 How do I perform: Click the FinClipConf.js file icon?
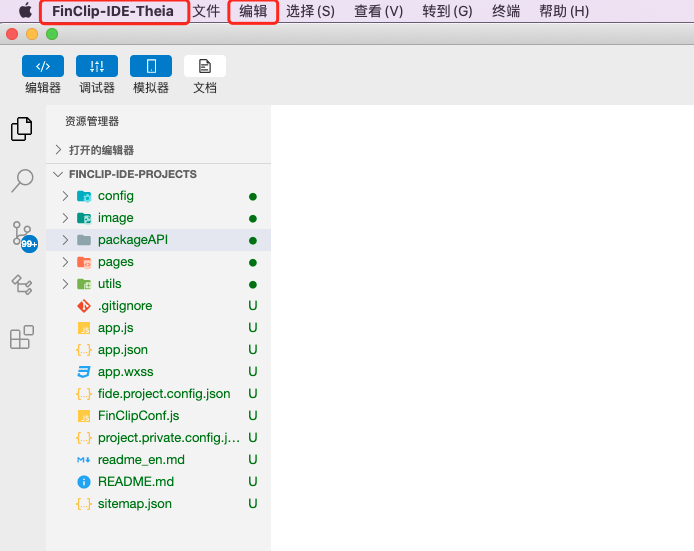84,416
